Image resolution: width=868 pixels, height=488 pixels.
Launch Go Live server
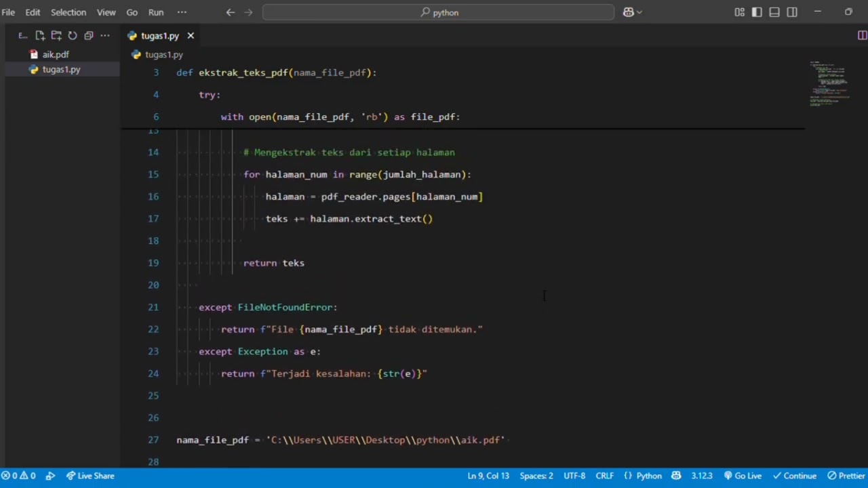coord(743,476)
